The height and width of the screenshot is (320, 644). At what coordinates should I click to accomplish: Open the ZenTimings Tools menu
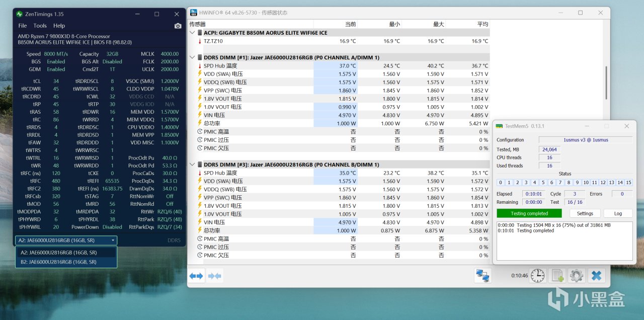click(x=40, y=26)
